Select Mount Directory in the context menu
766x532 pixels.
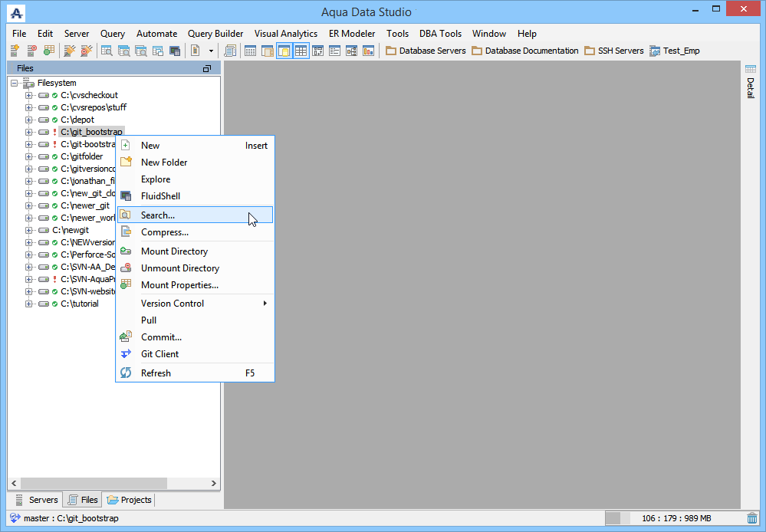[195, 251]
